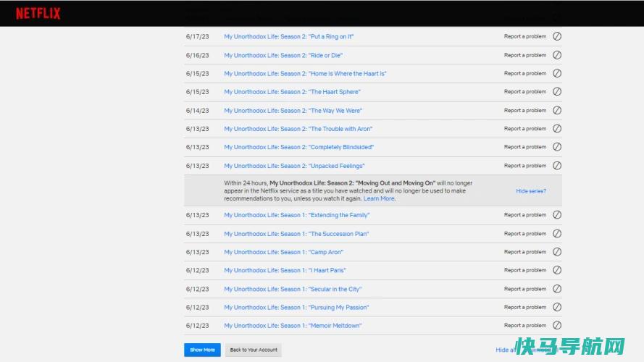Report a problem for "Memoir Meltdown"
The height and width of the screenshot is (362, 644).
click(525, 326)
